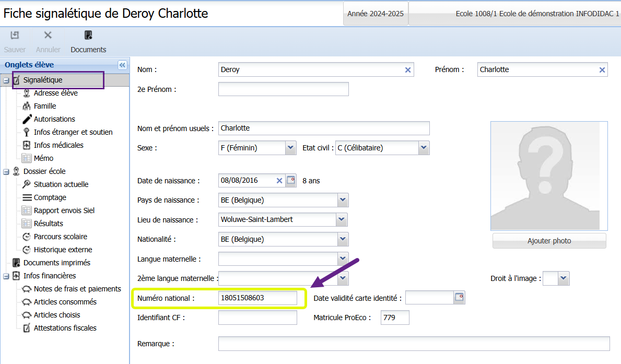
Task: Open Infos médicales in the sidebar
Action: point(58,145)
